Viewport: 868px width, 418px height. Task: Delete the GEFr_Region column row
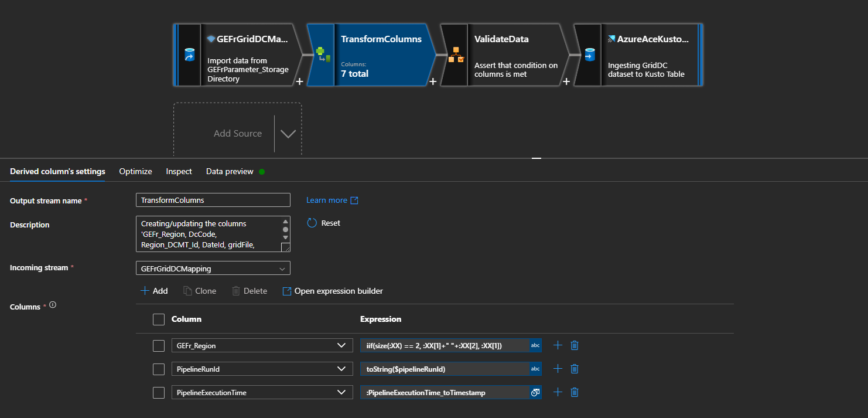575,345
